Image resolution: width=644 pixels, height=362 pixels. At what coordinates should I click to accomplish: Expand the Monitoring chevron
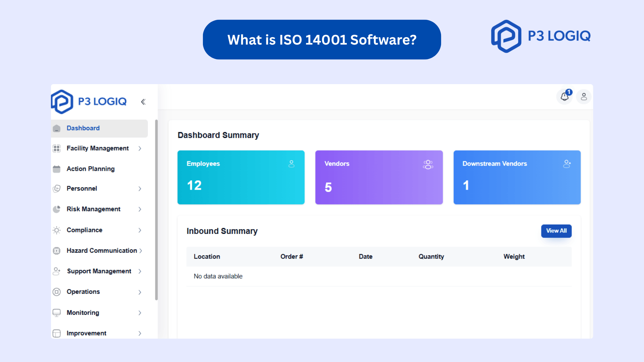pos(140,313)
